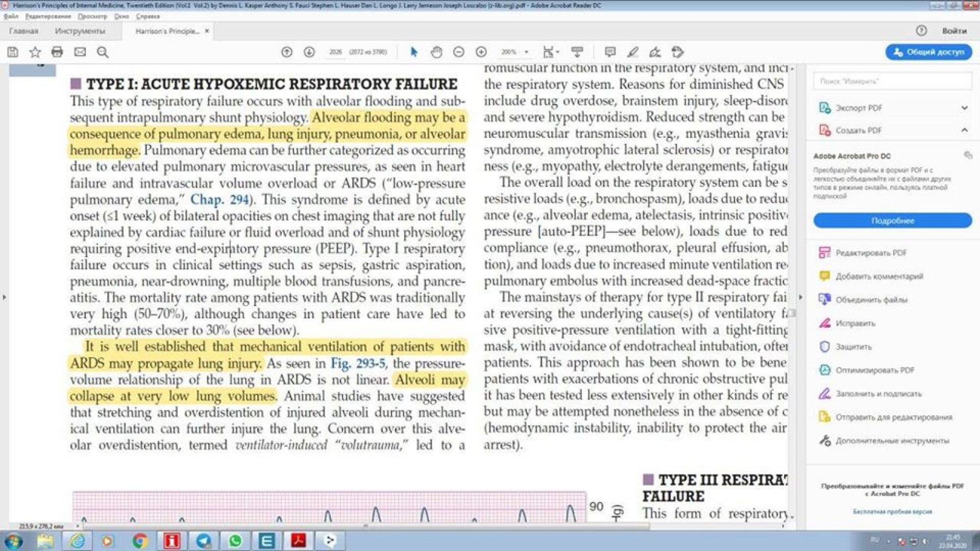Image resolution: width=980 pixels, height=551 pixels.
Task: Click the Общий доступ button
Action: coord(929,52)
